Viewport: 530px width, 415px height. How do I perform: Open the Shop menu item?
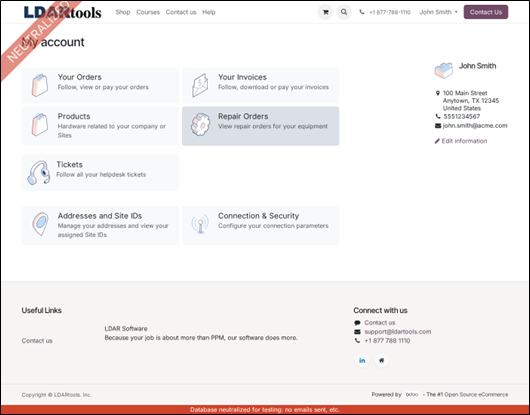(x=123, y=12)
